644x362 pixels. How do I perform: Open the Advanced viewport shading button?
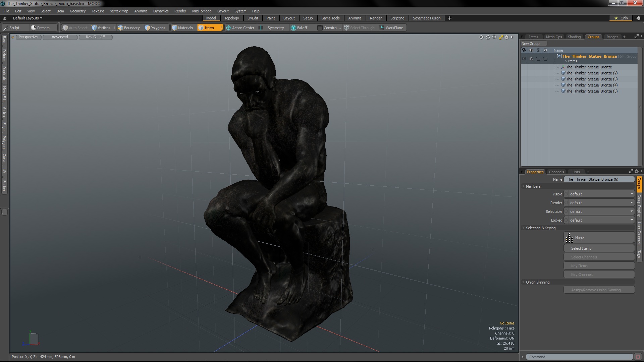(60, 37)
